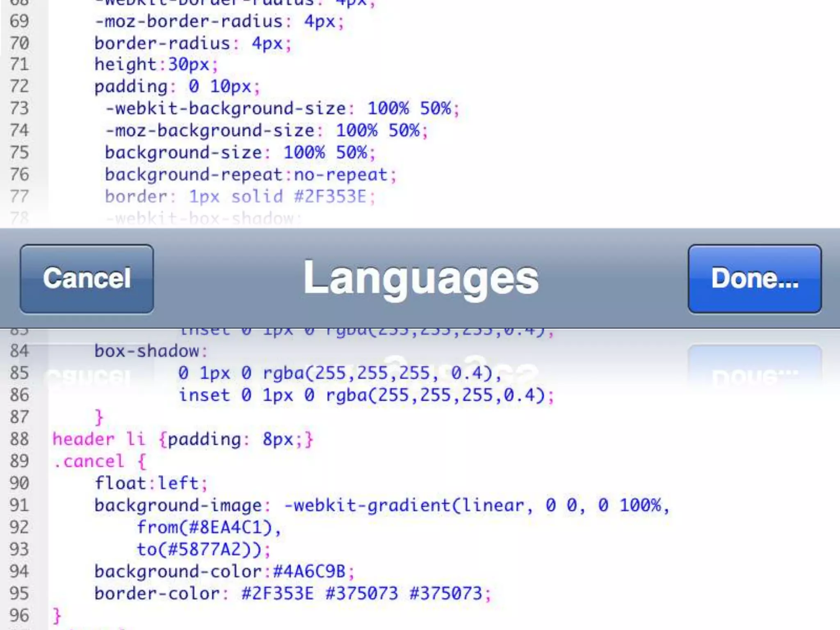Click the border-color line 95

pos(292,593)
